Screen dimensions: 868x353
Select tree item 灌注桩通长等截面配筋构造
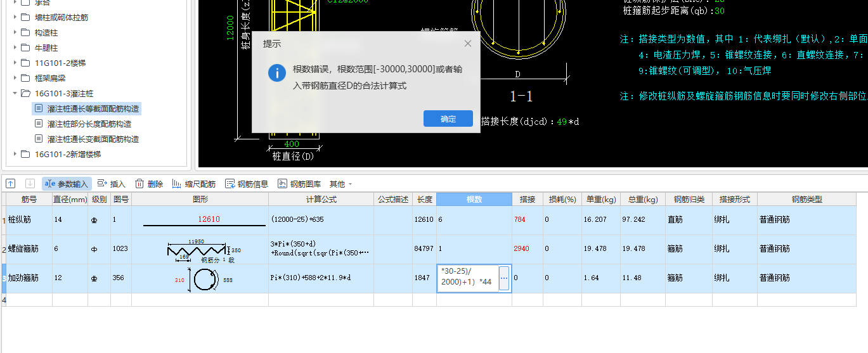93,108
